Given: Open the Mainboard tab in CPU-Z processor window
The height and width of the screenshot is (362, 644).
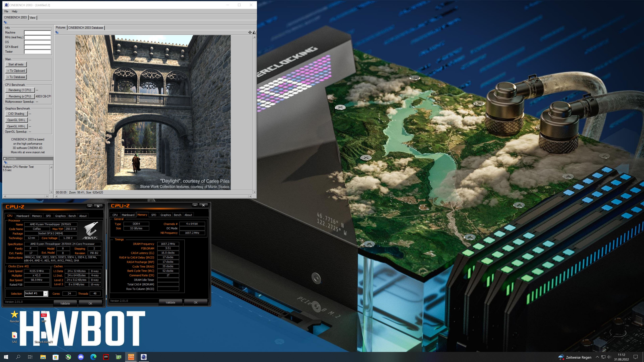Looking at the screenshot, I should pos(22,216).
